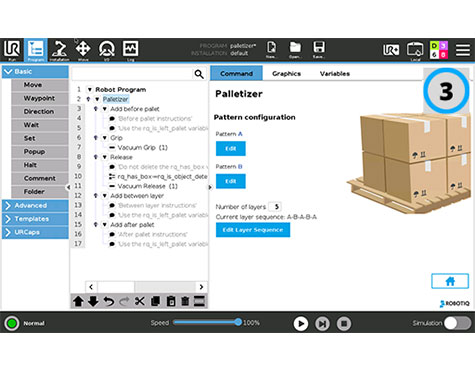
Task: Click the Speed slider handle
Action: 238,322
